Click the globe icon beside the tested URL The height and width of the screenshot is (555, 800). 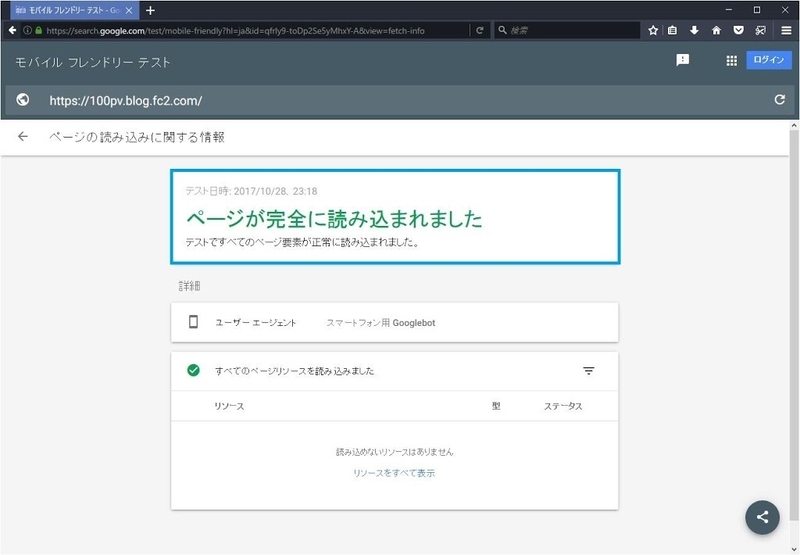pyautogui.click(x=23, y=99)
